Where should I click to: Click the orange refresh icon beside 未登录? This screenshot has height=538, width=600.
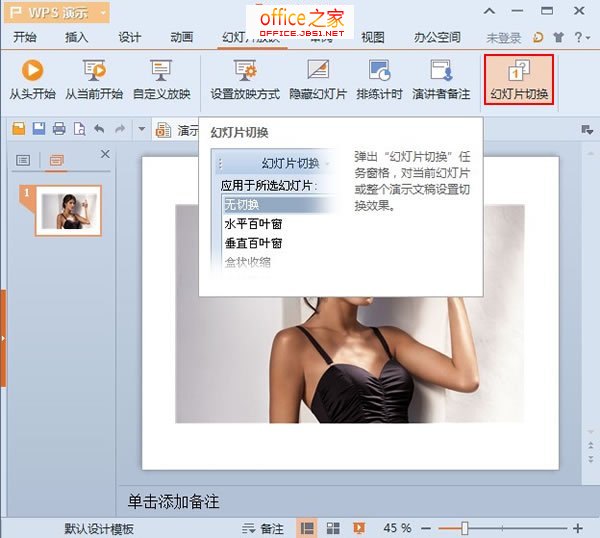(538, 37)
